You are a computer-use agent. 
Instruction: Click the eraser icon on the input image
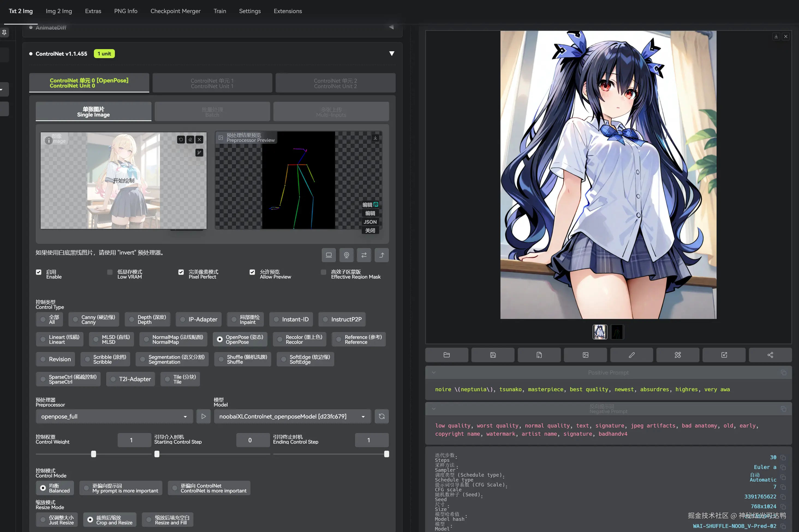click(190, 139)
